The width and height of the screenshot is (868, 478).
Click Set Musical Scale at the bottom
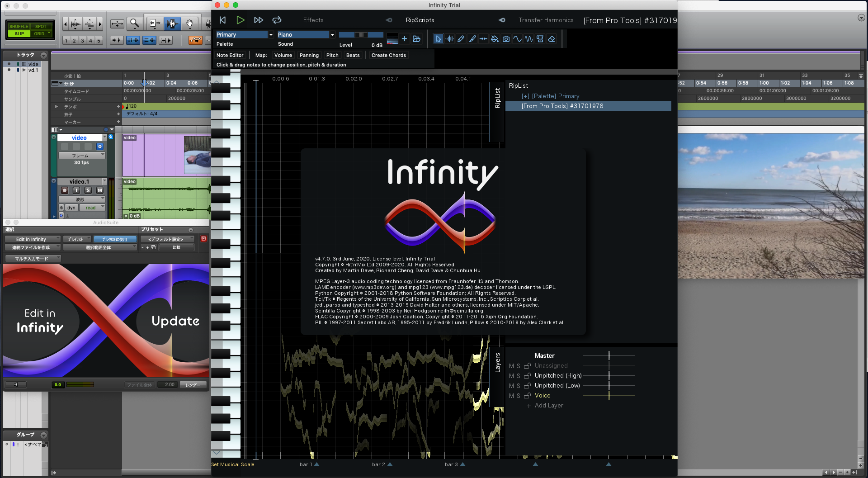click(x=233, y=464)
